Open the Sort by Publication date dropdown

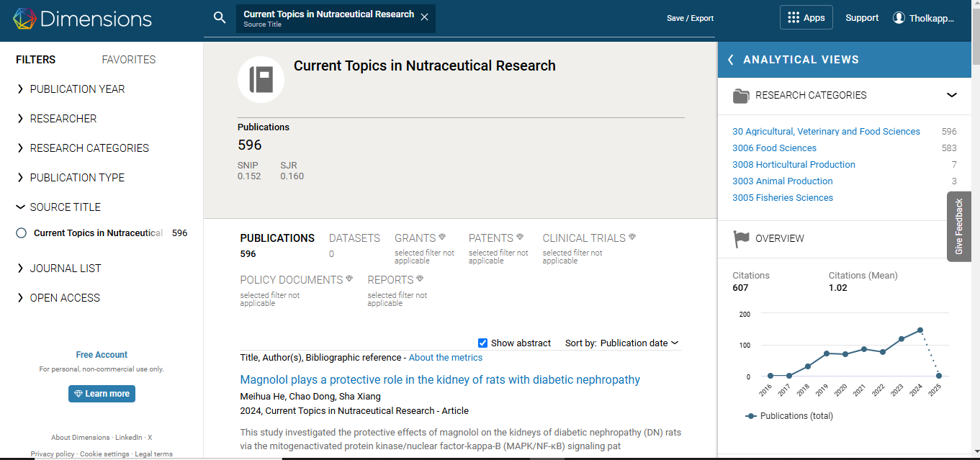(x=639, y=343)
